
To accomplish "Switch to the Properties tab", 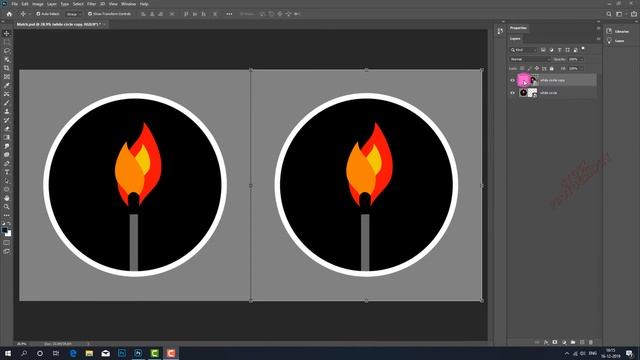I will pos(518,28).
